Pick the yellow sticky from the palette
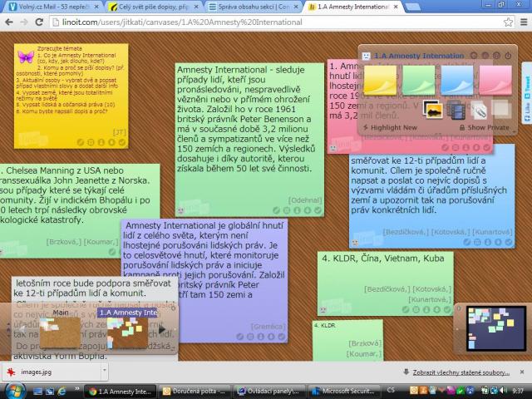 [380, 80]
